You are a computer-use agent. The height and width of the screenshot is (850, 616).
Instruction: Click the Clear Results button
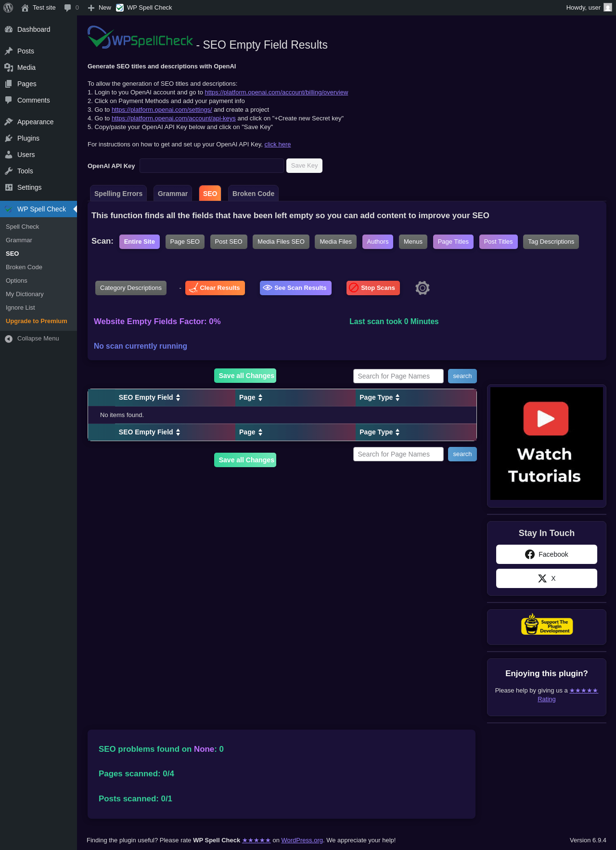[215, 288]
